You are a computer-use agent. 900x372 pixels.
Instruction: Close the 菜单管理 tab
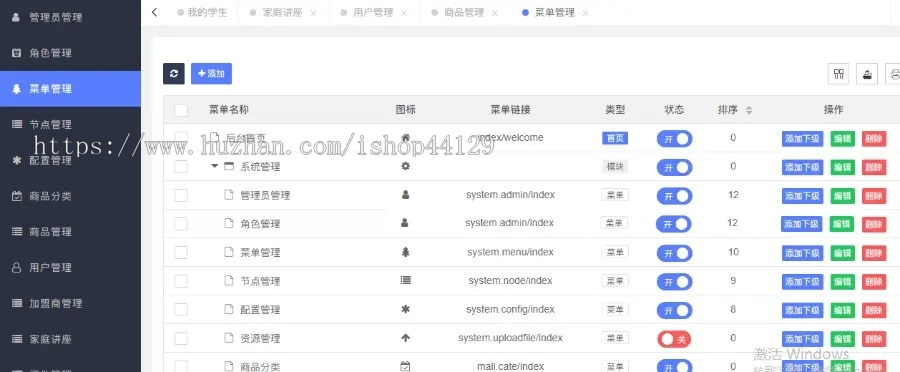[585, 13]
